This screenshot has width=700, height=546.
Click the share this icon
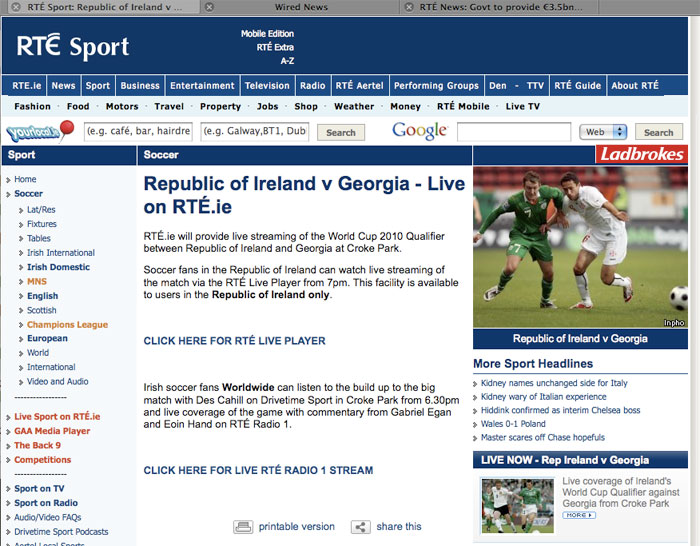(361, 527)
